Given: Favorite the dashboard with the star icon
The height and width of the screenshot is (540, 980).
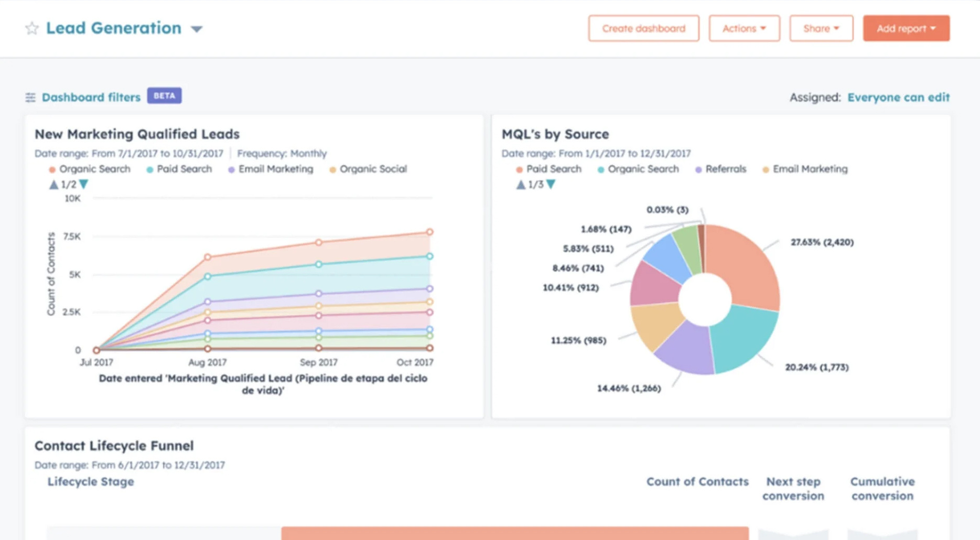Looking at the screenshot, I should (32, 28).
